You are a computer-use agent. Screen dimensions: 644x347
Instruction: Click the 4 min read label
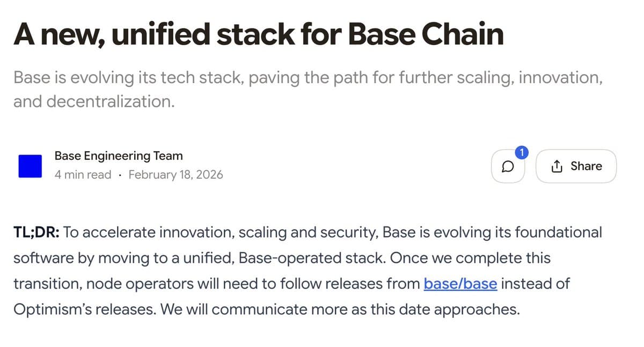pyautogui.click(x=83, y=174)
